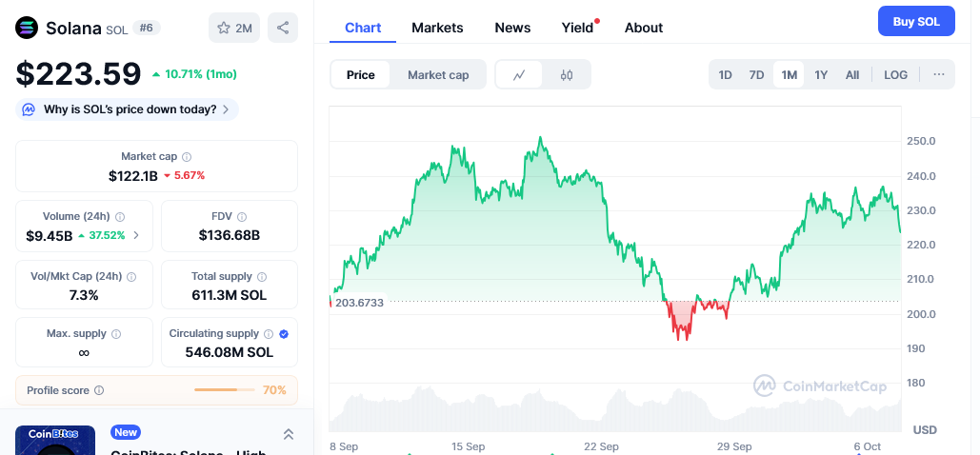Collapse the CoinBites card chevron
The height and width of the screenshot is (455, 980).
(288, 434)
